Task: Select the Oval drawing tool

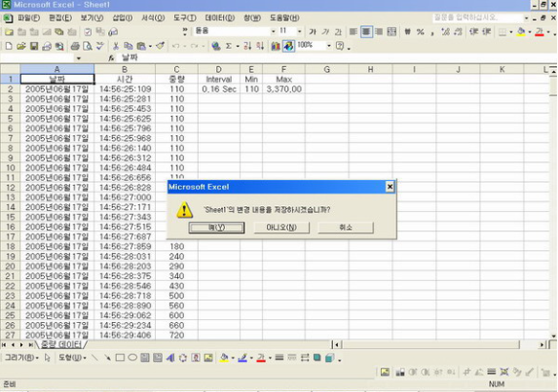Action: click(132, 358)
